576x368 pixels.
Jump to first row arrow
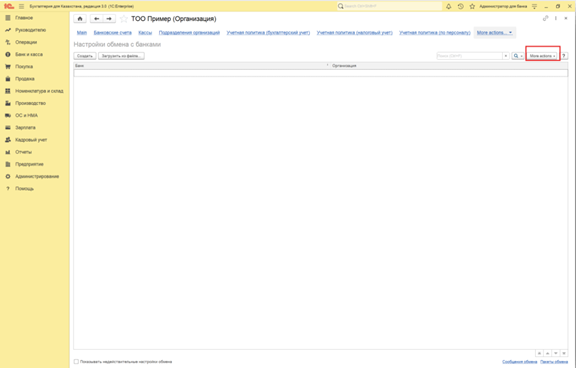[539, 353]
